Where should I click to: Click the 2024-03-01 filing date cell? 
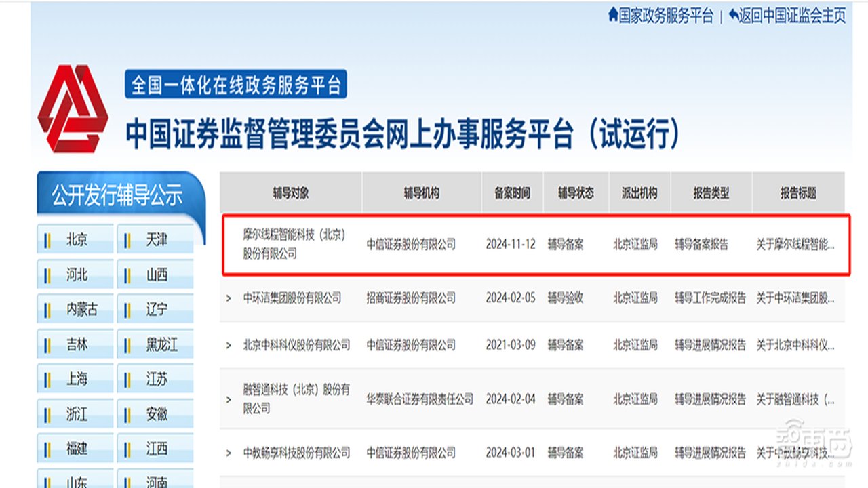click(511, 453)
